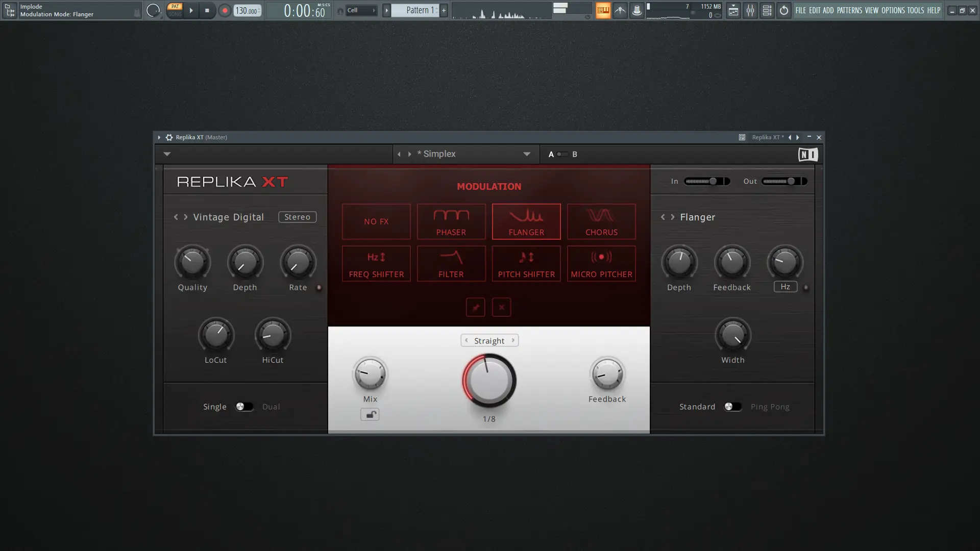Toggle Single/Dual delay switch
The height and width of the screenshot is (551, 980).
(x=244, y=407)
